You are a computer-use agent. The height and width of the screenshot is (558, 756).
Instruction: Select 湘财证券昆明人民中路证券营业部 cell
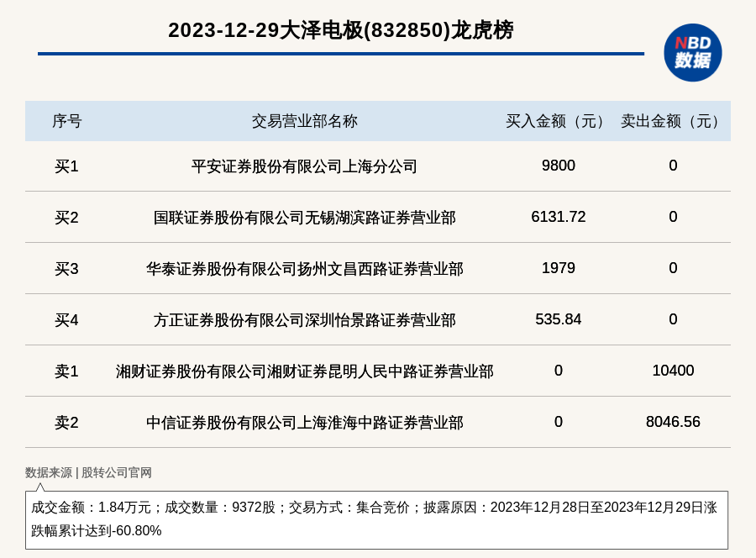[305, 371]
